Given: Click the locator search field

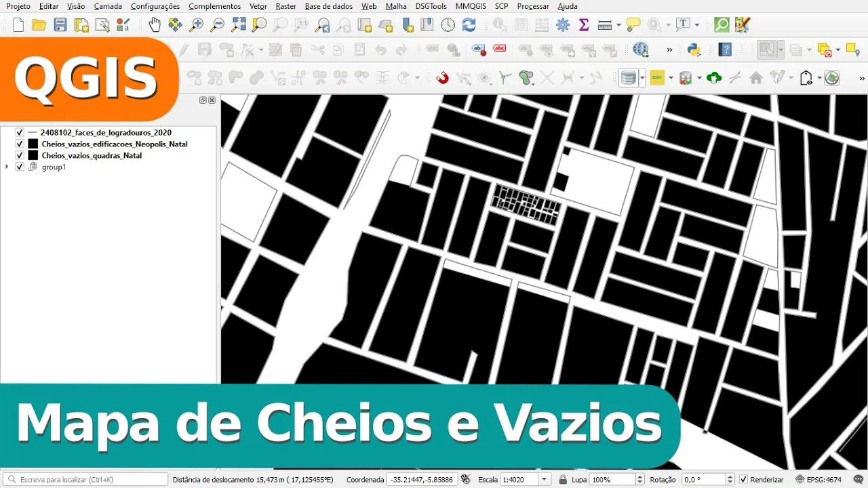Looking at the screenshot, I should [x=85, y=480].
